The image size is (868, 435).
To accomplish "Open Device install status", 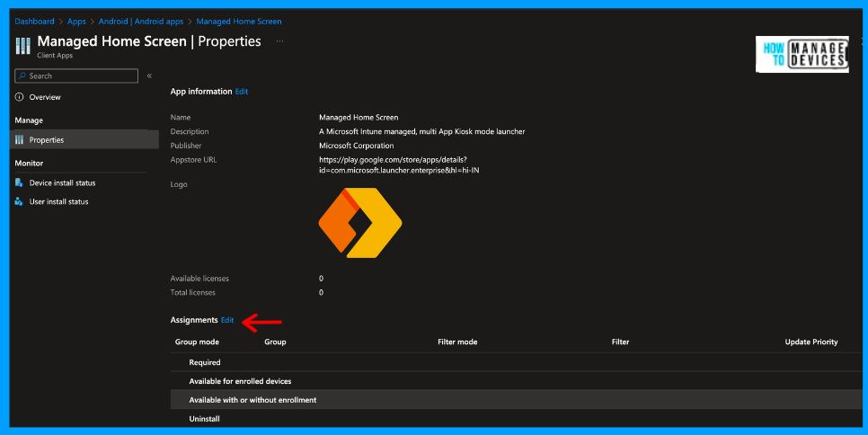I will point(63,182).
